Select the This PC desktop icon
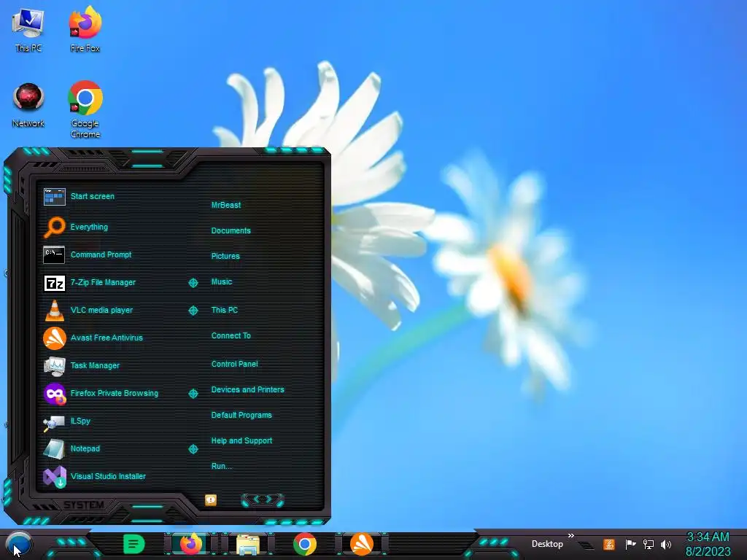747x560 pixels. [x=28, y=30]
